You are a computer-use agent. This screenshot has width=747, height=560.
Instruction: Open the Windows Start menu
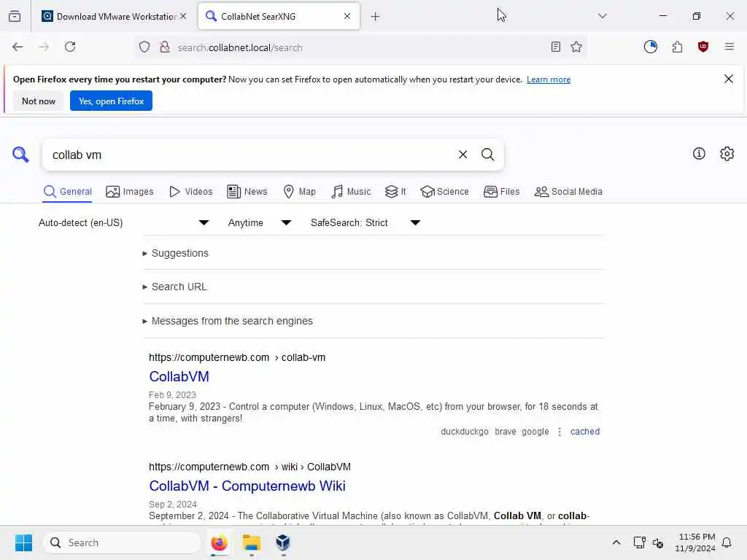coord(23,542)
